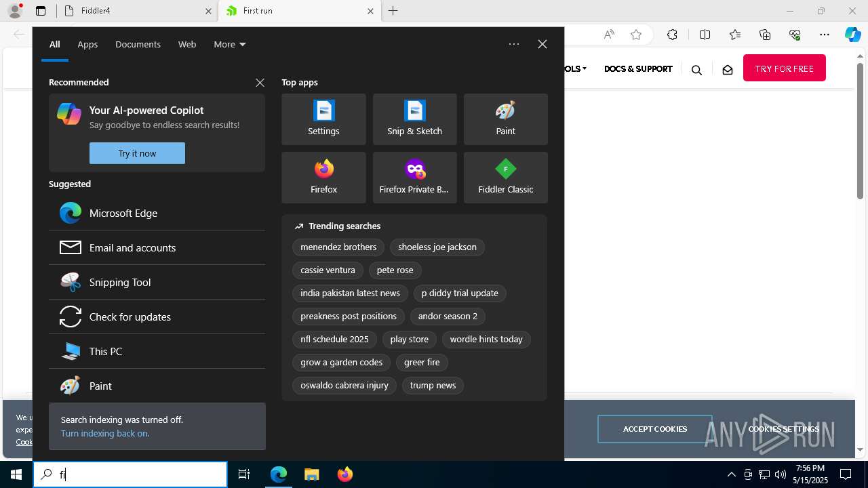The height and width of the screenshot is (488, 868).
Task: Toggle Read aloud in address bar
Action: tap(609, 35)
